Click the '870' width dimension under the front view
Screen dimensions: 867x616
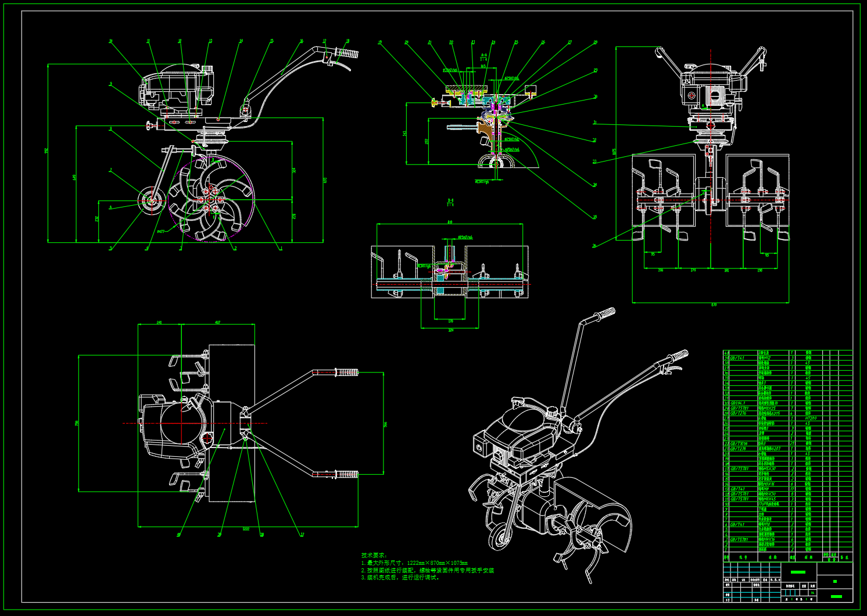tap(714, 305)
